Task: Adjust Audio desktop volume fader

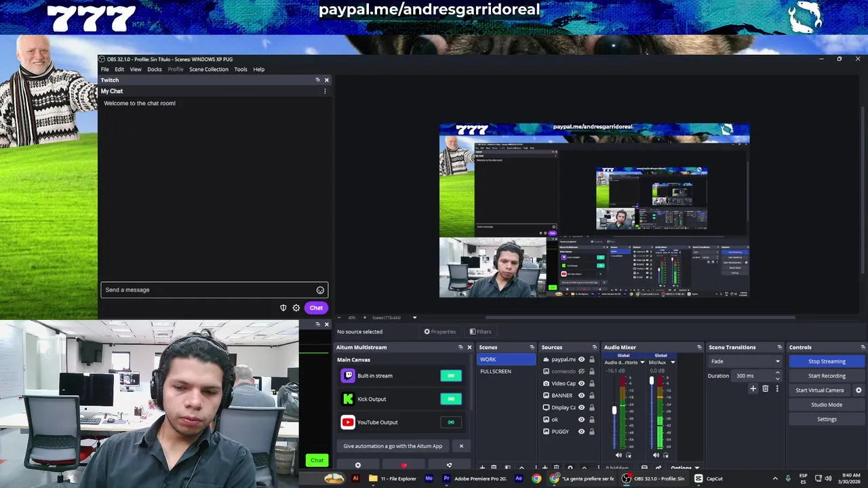Action: click(x=614, y=410)
